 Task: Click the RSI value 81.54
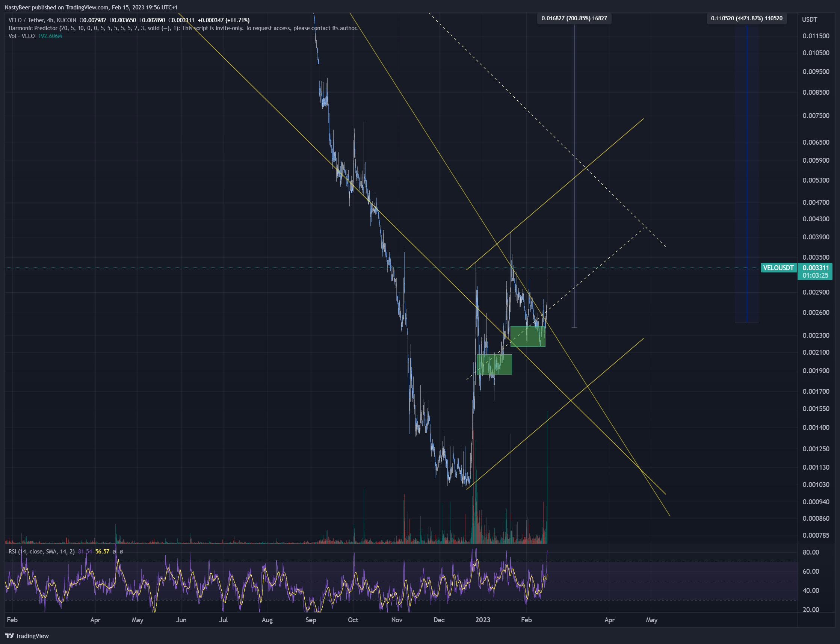tap(85, 552)
